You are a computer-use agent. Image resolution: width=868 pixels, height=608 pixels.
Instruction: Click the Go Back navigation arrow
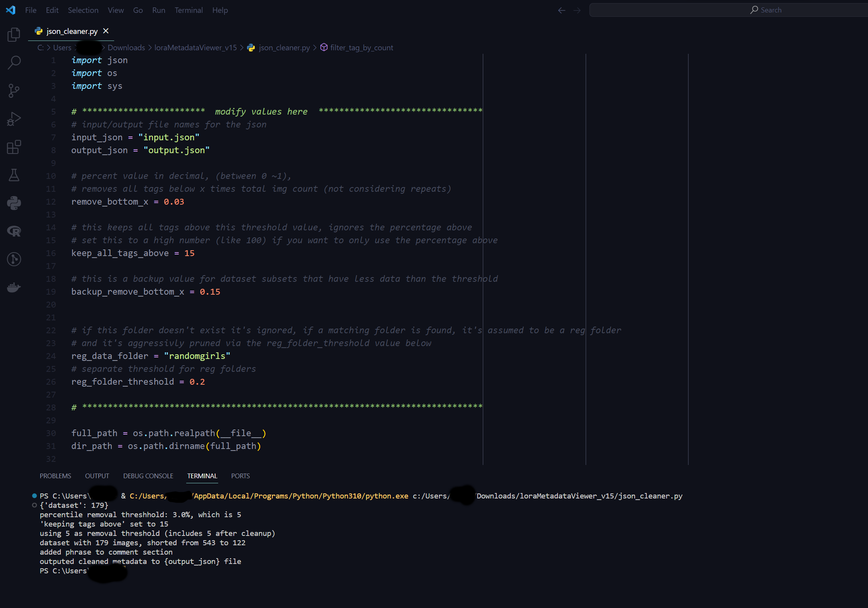pyautogui.click(x=561, y=10)
